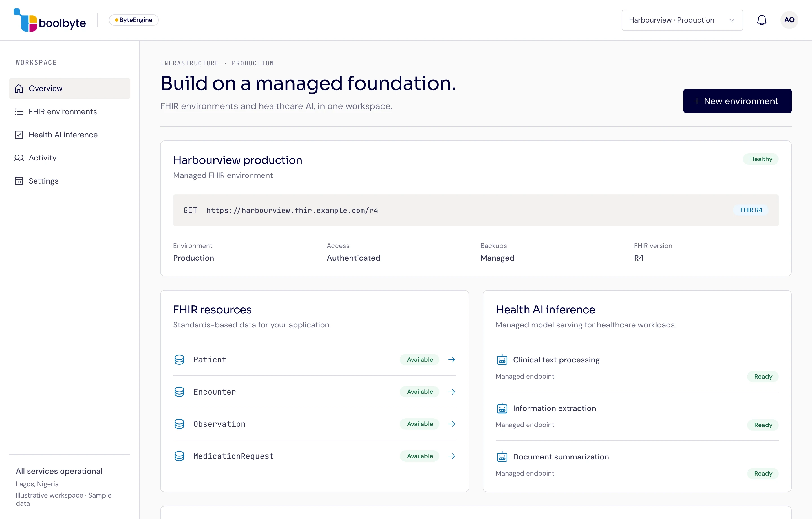Click the Information extraction bot icon
This screenshot has width=812, height=519.
[502, 408]
